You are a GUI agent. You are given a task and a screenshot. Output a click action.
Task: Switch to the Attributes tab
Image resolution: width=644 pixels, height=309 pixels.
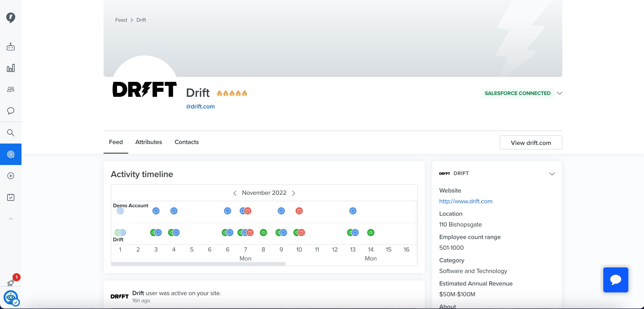tap(149, 142)
